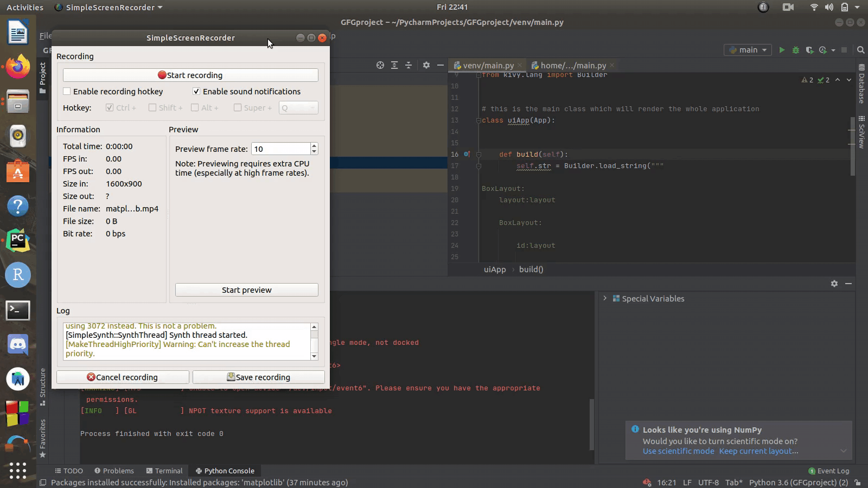Viewport: 868px width, 488px height.
Task: Open the Terminal tool window tab
Action: (x=164, y=471)
